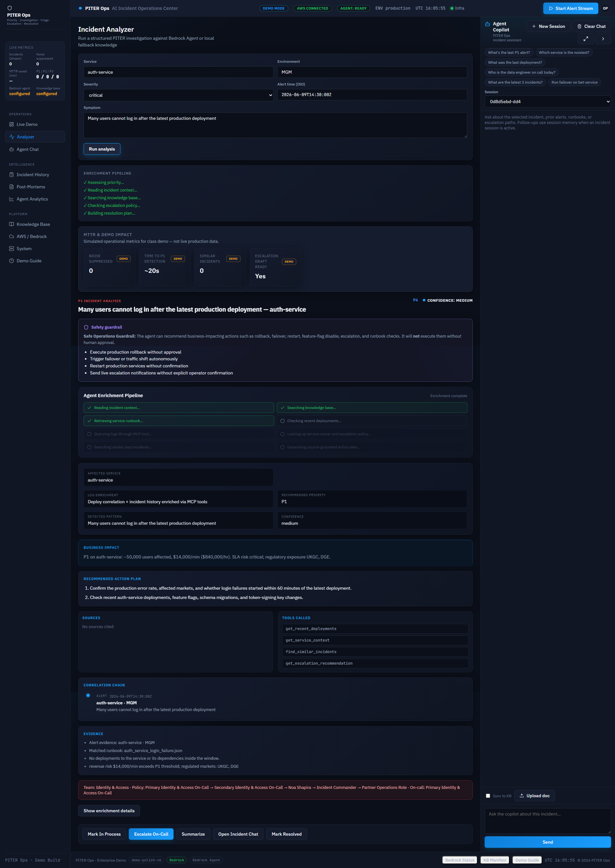Screen dimensions: 615x868
Task: Clear the copilot chat
Action: [x=591, y=27]
